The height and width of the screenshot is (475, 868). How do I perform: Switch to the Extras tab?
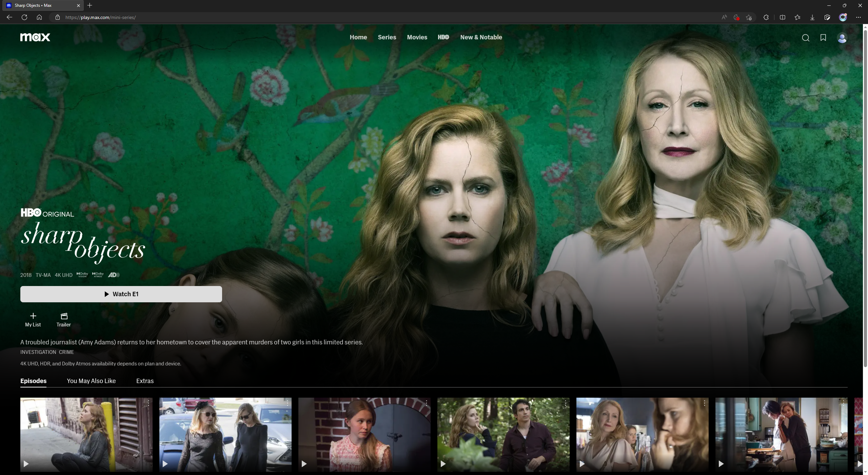pyautogui.click(x=145, y=381)
